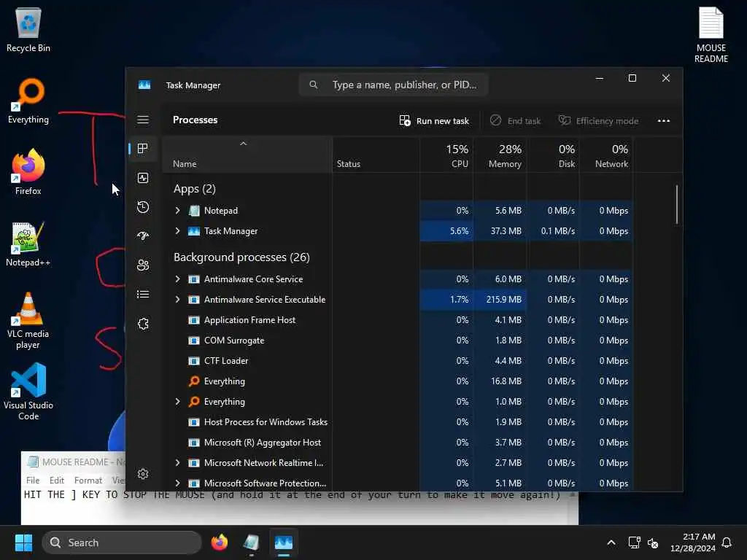Sort by the Memory column header
The height and width of the screenshot is (560, 747).
click(500, 156)
